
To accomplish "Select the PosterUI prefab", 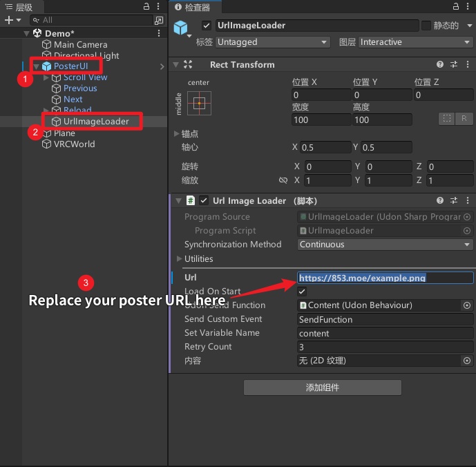I will tap(70, 66).
